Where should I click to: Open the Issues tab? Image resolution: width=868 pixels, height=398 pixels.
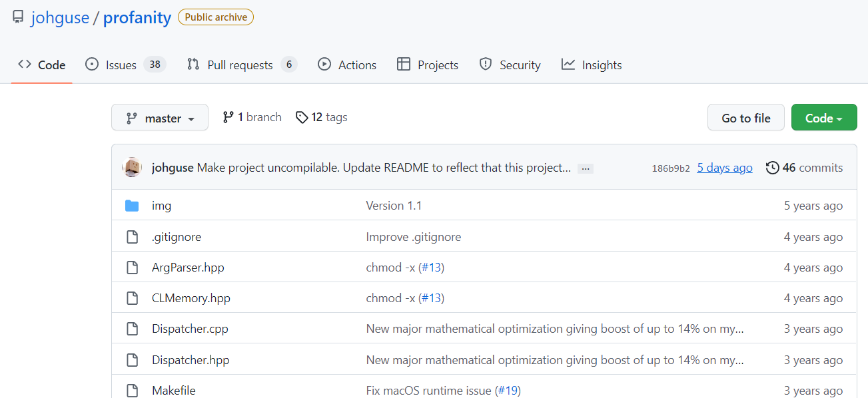pos(125,65)
